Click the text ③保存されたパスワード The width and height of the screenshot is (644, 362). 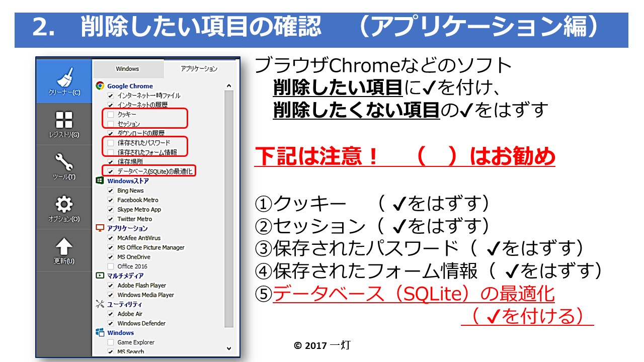355,248
